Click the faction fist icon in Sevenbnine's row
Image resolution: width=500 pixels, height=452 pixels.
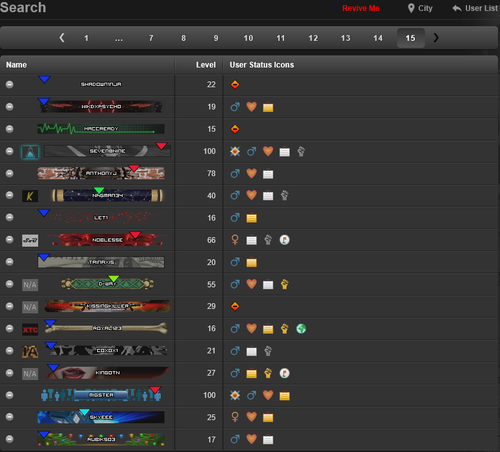click(301, 151)
